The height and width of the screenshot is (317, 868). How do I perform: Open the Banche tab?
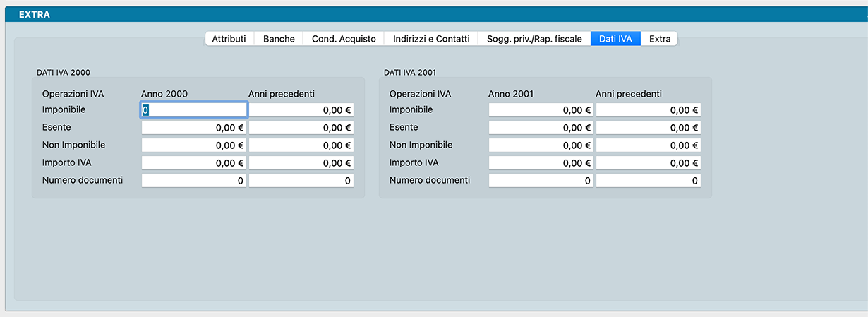click(x=279, y=39)
